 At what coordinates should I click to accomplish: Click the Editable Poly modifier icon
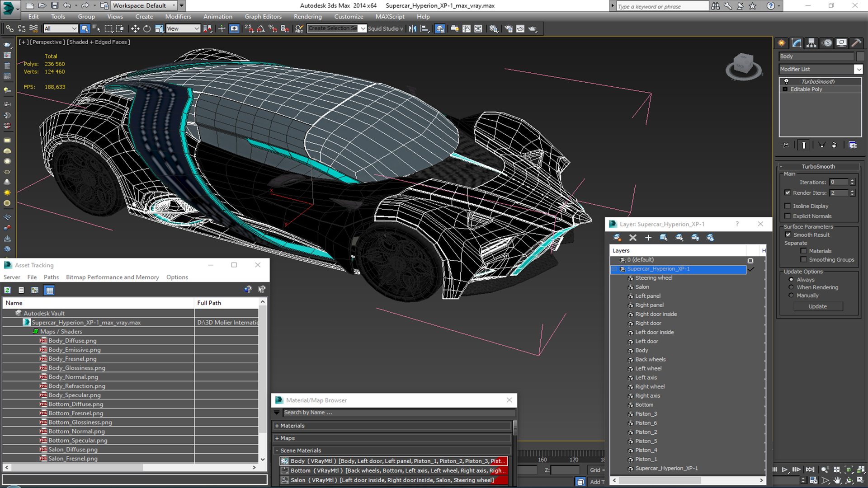(785, 89)
